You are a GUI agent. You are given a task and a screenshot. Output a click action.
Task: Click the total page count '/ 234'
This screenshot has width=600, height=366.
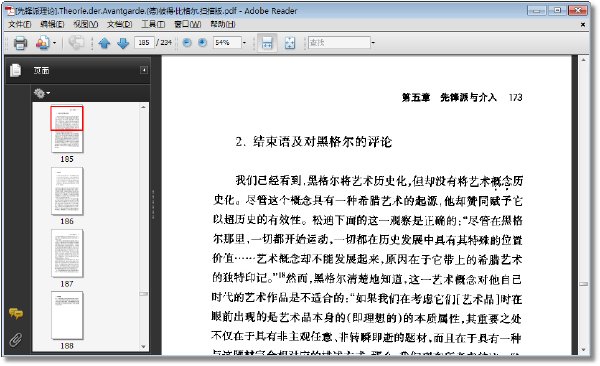pyautogui.click(x=164, y=42)
